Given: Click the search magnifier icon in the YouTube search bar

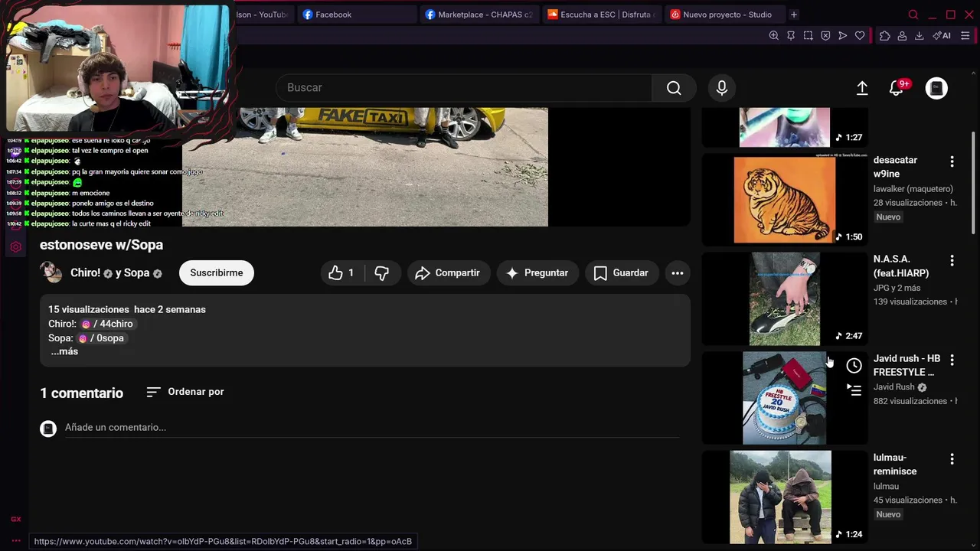Looking at the screenshot, I should coord(674,88).
